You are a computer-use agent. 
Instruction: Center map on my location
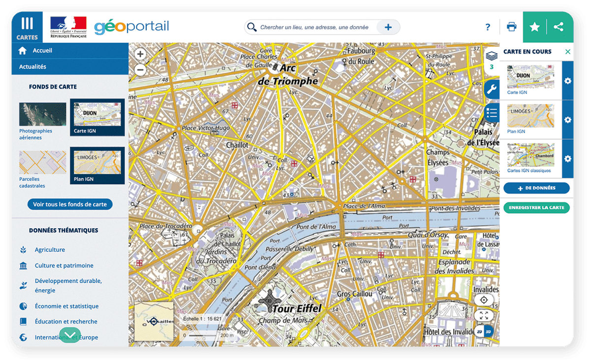(484, 300)
